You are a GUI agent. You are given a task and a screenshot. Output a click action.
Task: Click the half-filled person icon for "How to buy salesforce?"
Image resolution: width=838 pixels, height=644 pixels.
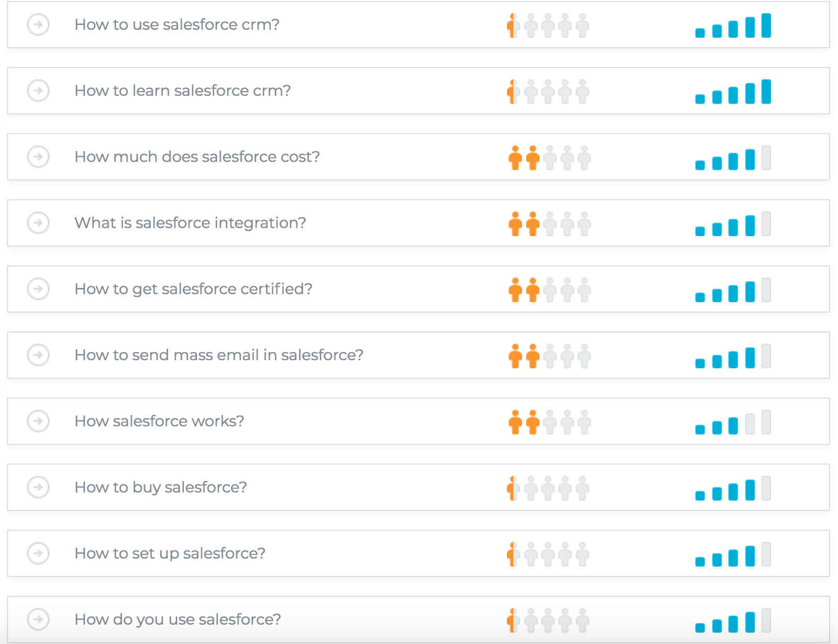(512, 487)
